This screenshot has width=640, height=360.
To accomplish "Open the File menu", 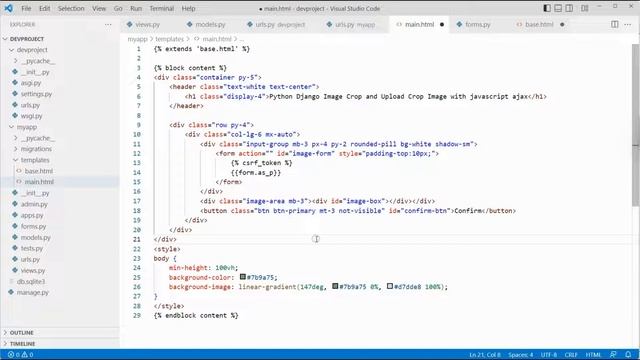I will [x=26, y=8].
